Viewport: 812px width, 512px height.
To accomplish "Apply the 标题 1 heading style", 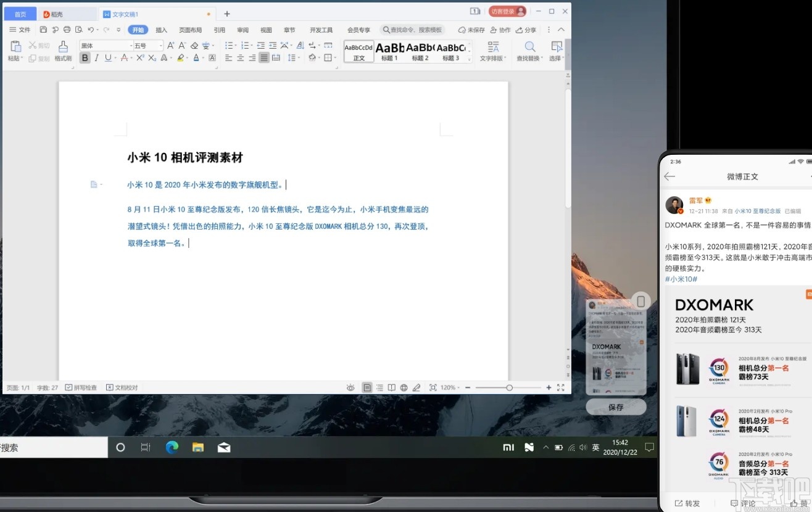I will coord(389,49).
